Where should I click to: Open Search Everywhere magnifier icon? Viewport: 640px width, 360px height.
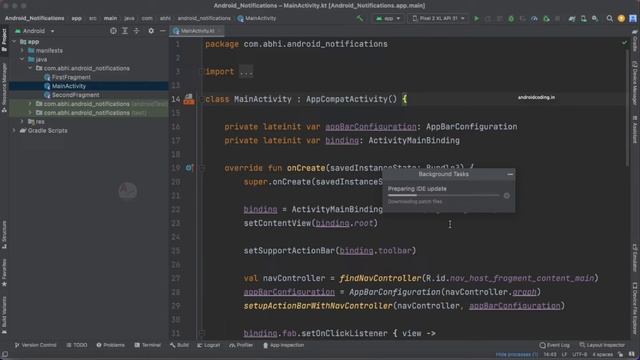point(609,18)
